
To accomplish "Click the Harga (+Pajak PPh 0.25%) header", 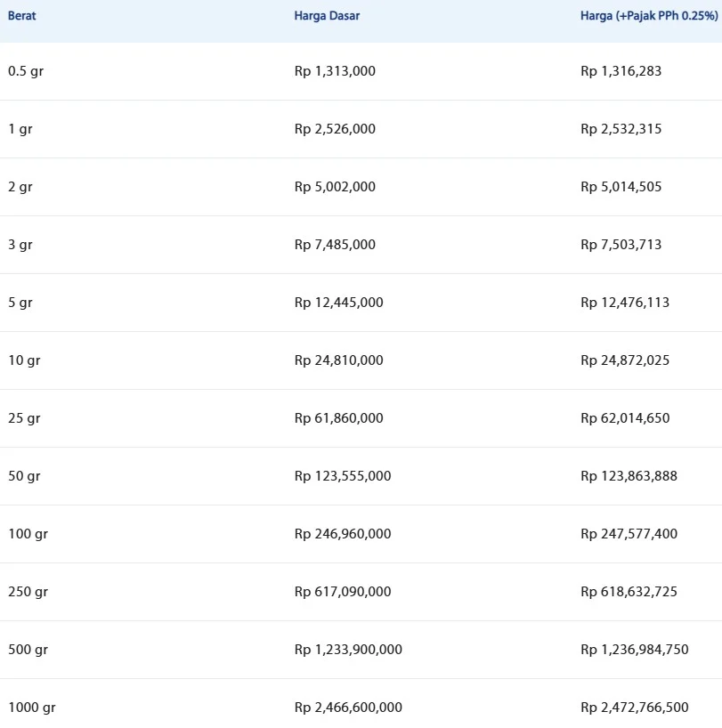I will pyautogui.click(x=649, y=16).
